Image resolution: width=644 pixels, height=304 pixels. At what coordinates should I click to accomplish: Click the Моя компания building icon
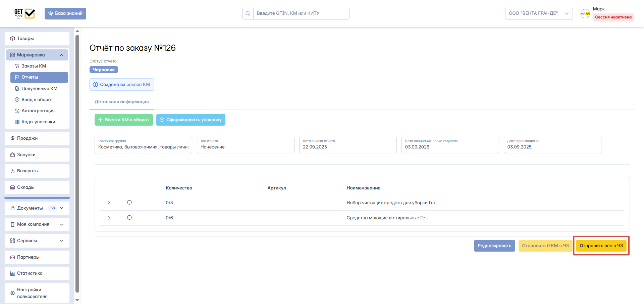tap(12, 224)
